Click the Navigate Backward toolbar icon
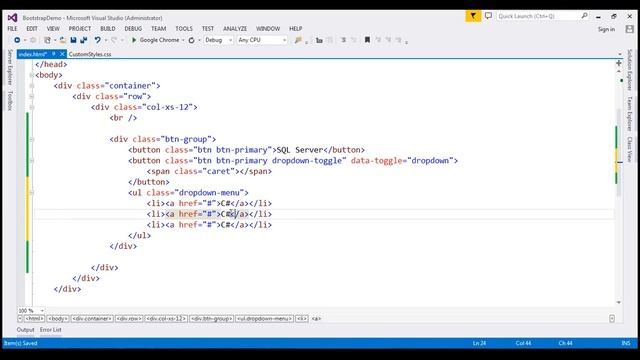 (17, 40)
